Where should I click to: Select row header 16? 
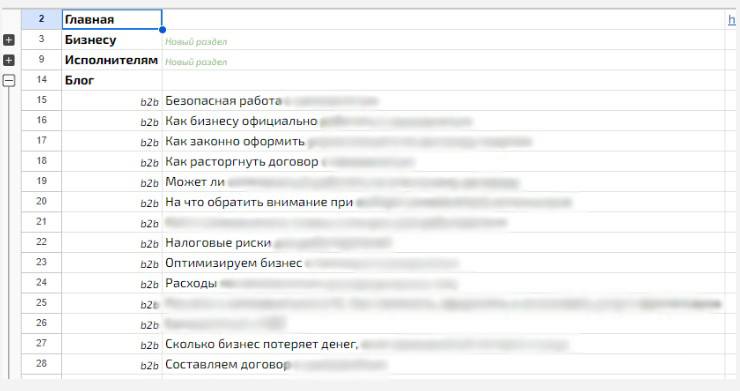click(42, 121)
